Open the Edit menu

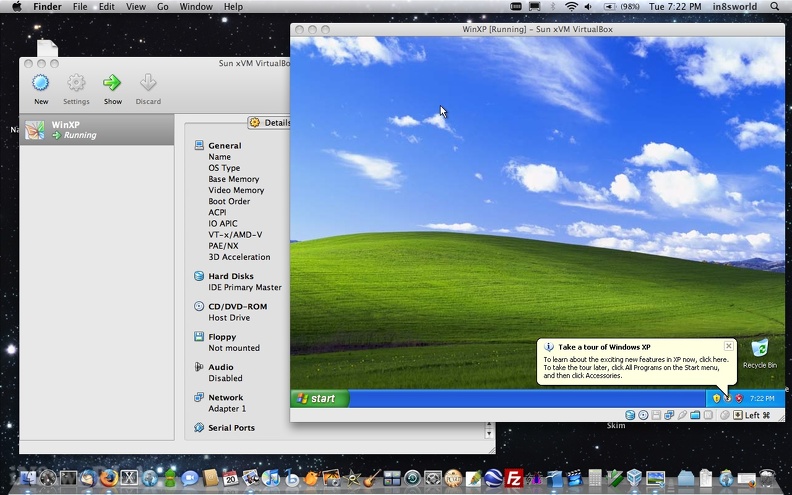pyautogui.click(x=107, y=7)
